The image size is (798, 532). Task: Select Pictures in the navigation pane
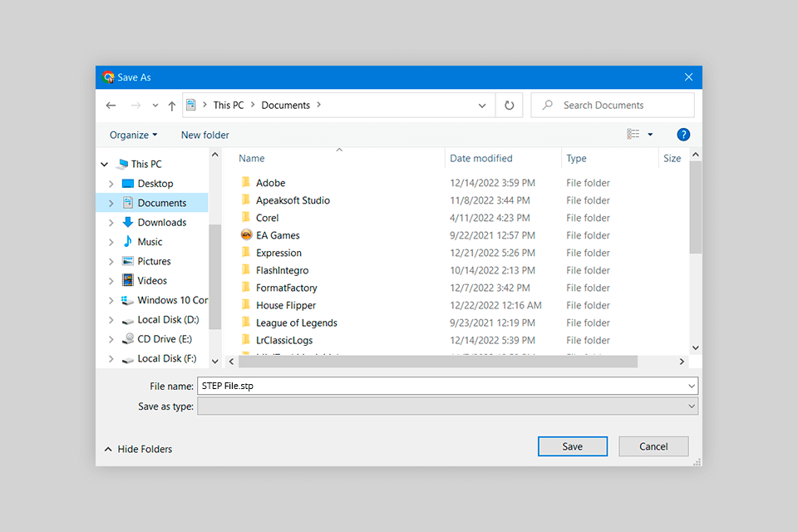click(x=154, y=261)
